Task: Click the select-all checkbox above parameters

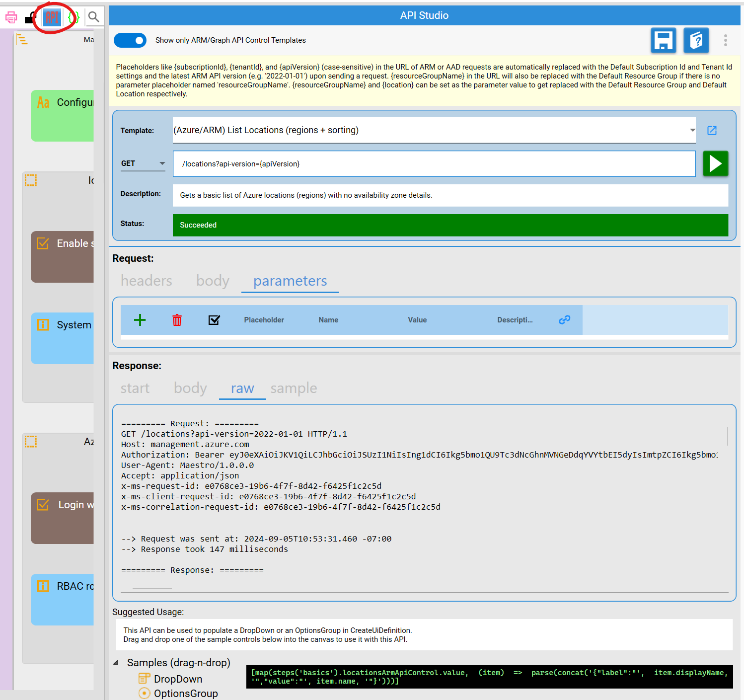Action: coord(214,320)
